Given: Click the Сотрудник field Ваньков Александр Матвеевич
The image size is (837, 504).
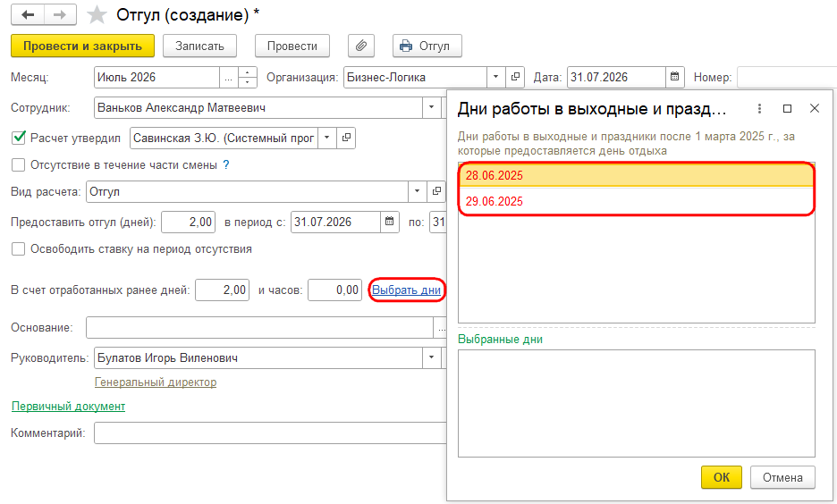Looking at the screenshot, I should (x=258, y=108).
